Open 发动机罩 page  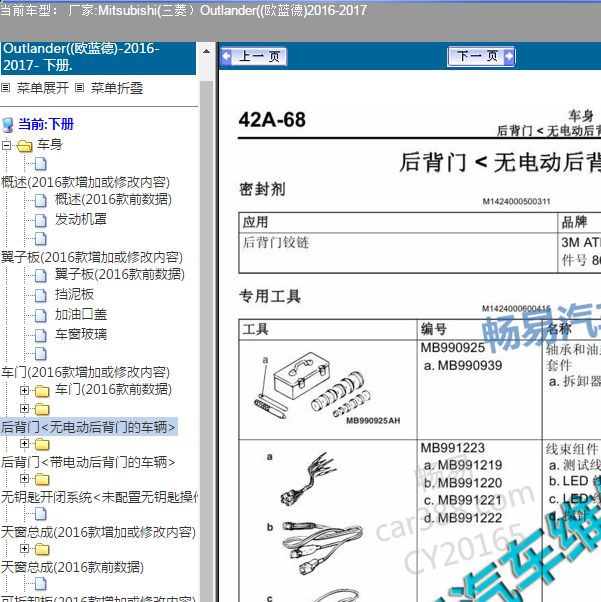pyautogui.click(x=81, y=219)
